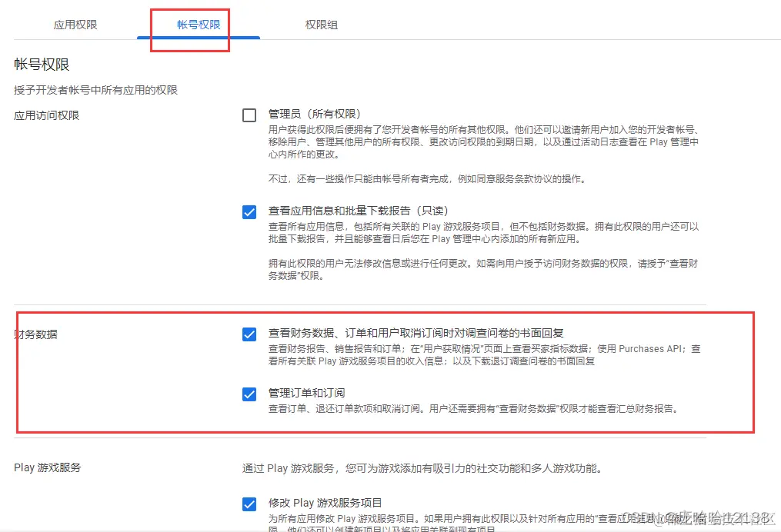
Task: Toggle off the orders and subscriptions checkbox
Action: point(249,394)
